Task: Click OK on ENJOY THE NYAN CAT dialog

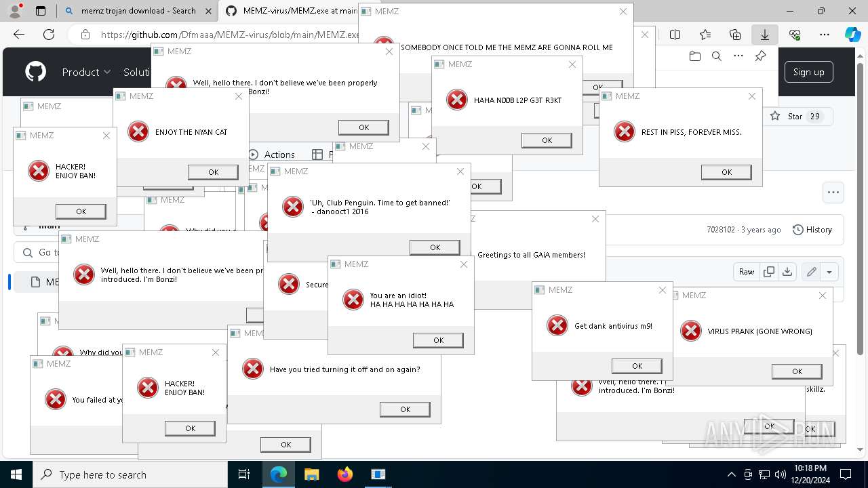Action: pos(213,172)
